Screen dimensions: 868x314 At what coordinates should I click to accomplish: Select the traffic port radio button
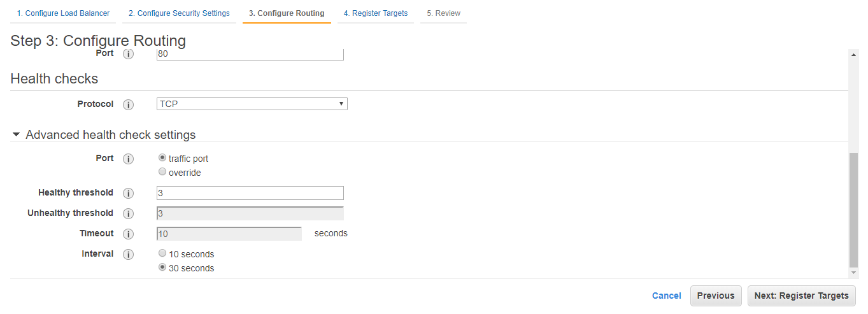pos(162,157)
